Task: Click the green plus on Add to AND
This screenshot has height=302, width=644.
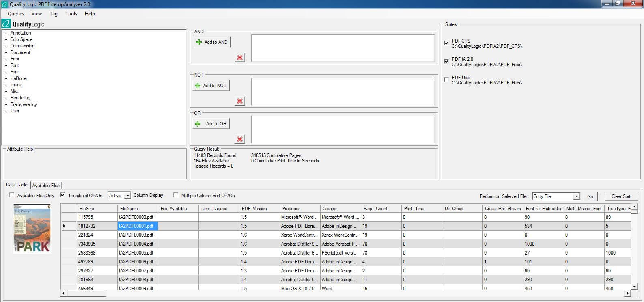Action: click(199, 42)
